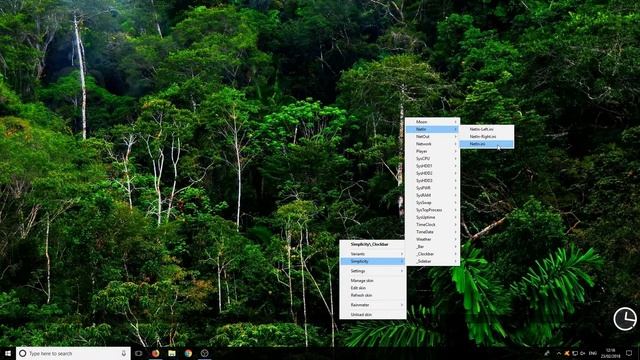Click the microphone icon in the search box
This screenshot has height=360, width=640.
pos(124,353)
